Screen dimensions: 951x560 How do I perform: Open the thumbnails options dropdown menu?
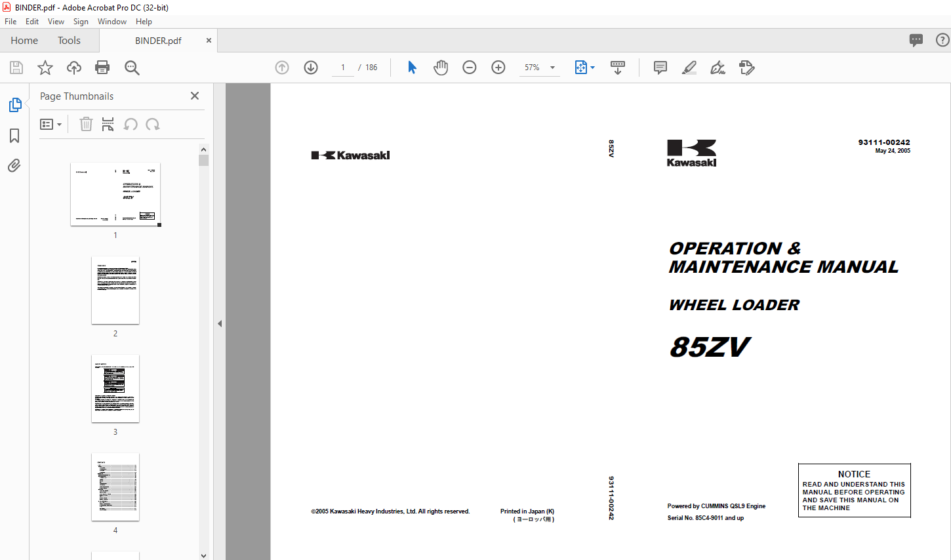coord(51,124)
